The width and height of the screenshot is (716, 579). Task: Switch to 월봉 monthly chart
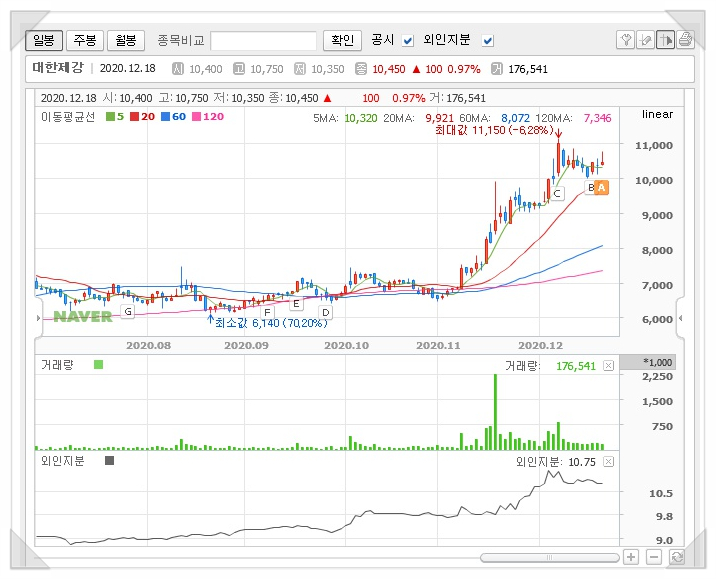pos(124,40)
